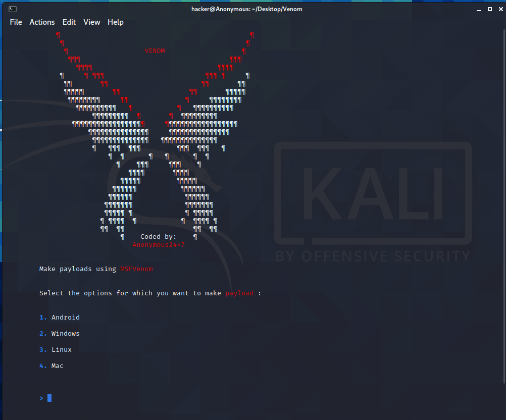Open the File menu

pos(16,22)
